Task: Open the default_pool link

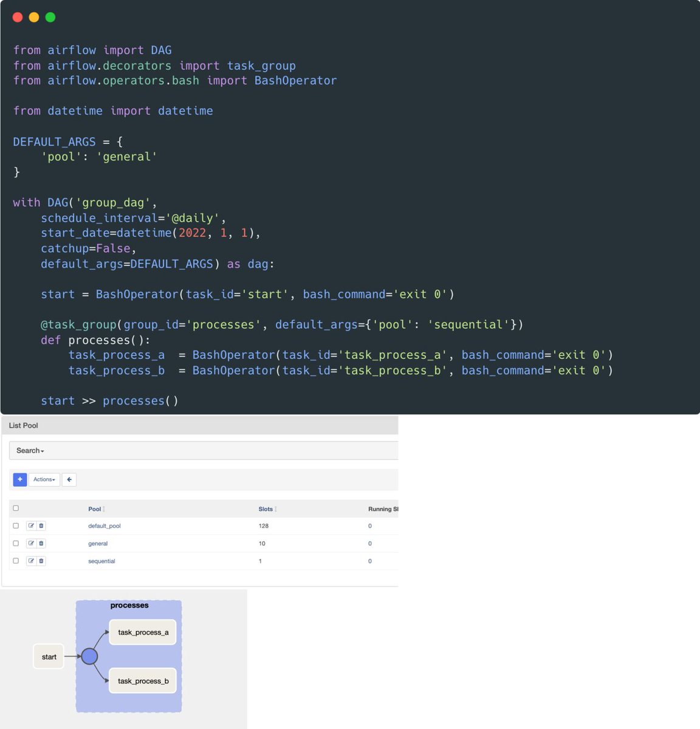Action: point(105,526)
